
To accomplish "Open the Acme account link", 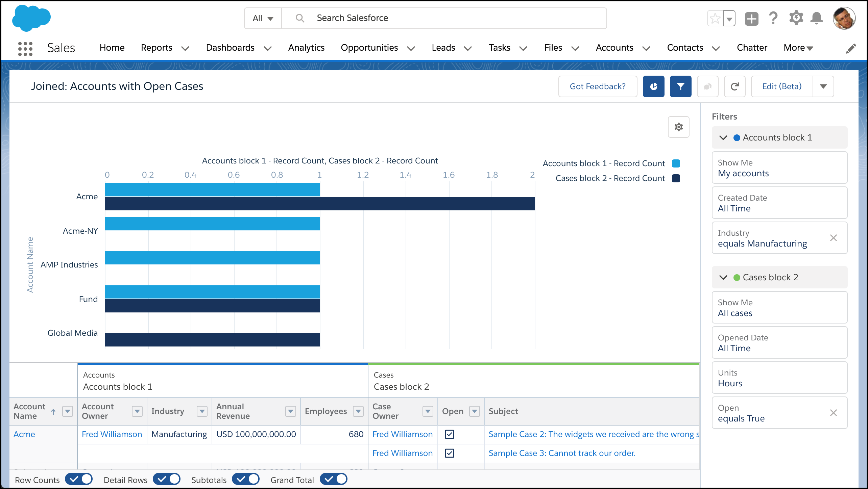I will point(24,434).
